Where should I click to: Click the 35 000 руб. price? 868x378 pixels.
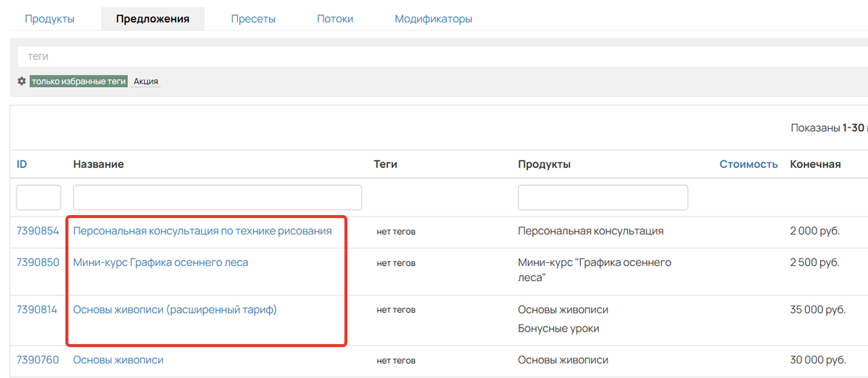click(x=817, y=309)
